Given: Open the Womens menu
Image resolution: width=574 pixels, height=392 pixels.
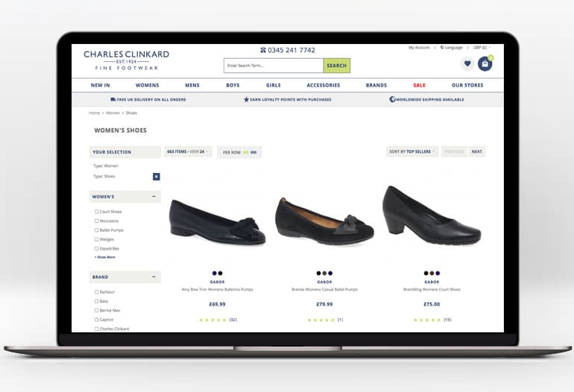Looking at the screenshot, I should [147, 85].
